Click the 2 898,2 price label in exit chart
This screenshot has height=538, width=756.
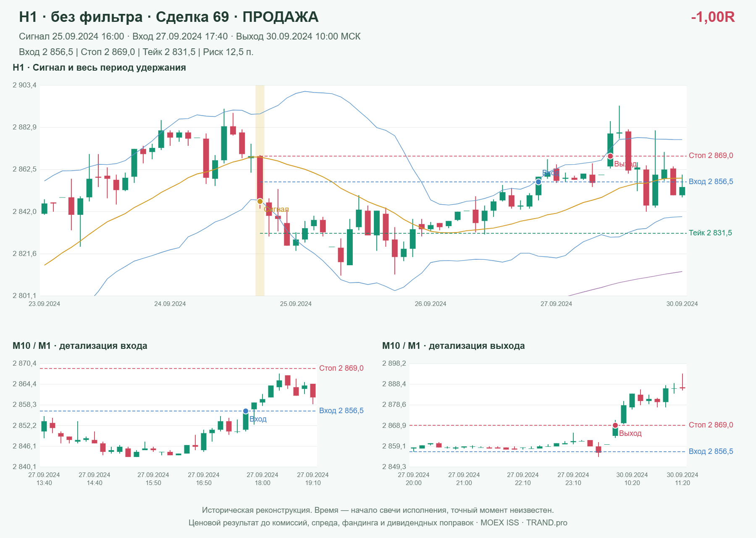click(394, 364)
